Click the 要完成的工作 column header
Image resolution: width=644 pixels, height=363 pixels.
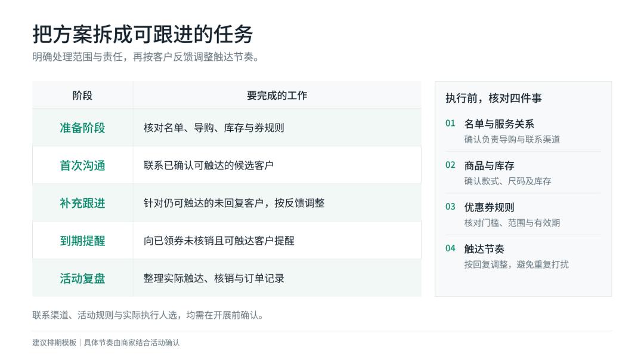pyautogui.click(x=277, y=96)
